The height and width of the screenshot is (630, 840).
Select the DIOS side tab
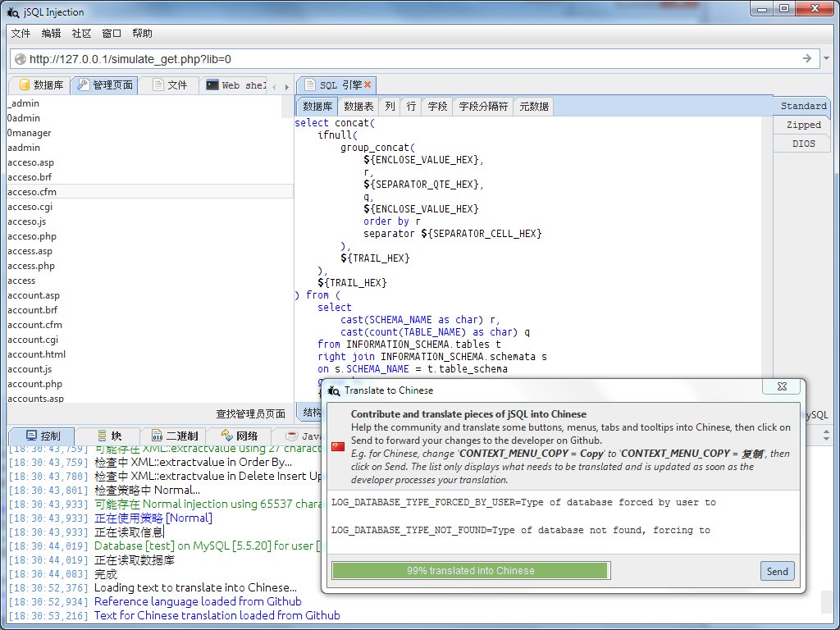[x=802, y=144]
